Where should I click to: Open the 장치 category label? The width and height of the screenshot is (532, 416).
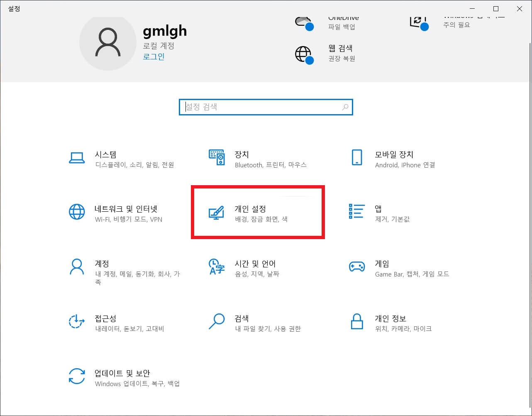pyautogui.click(x=242, y=154)
